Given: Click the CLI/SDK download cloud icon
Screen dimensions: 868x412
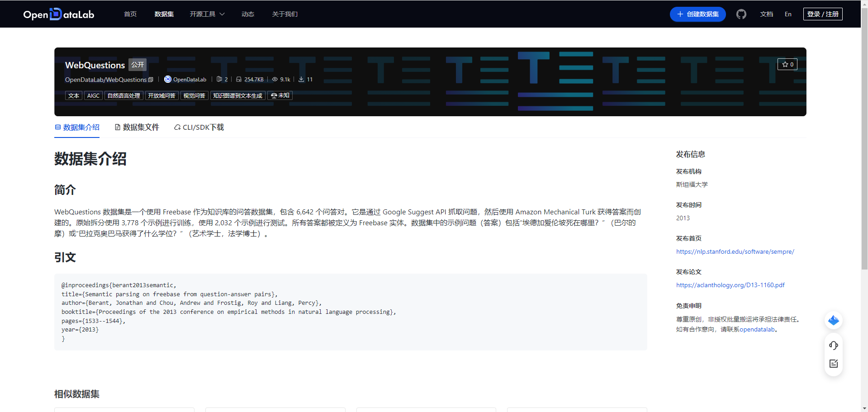Looking at the screenshot, I should [177, 128].
